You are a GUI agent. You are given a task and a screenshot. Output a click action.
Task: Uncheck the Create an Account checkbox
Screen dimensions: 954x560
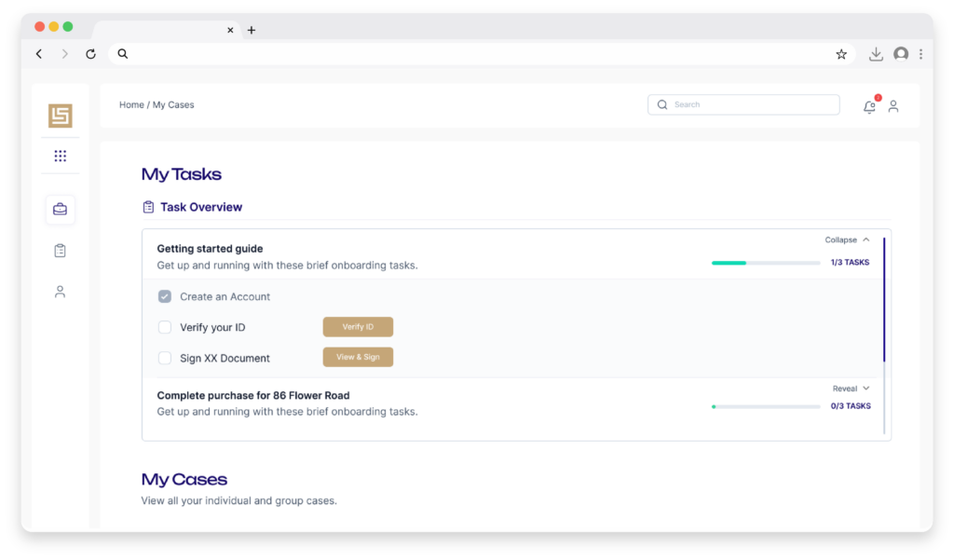165,297
